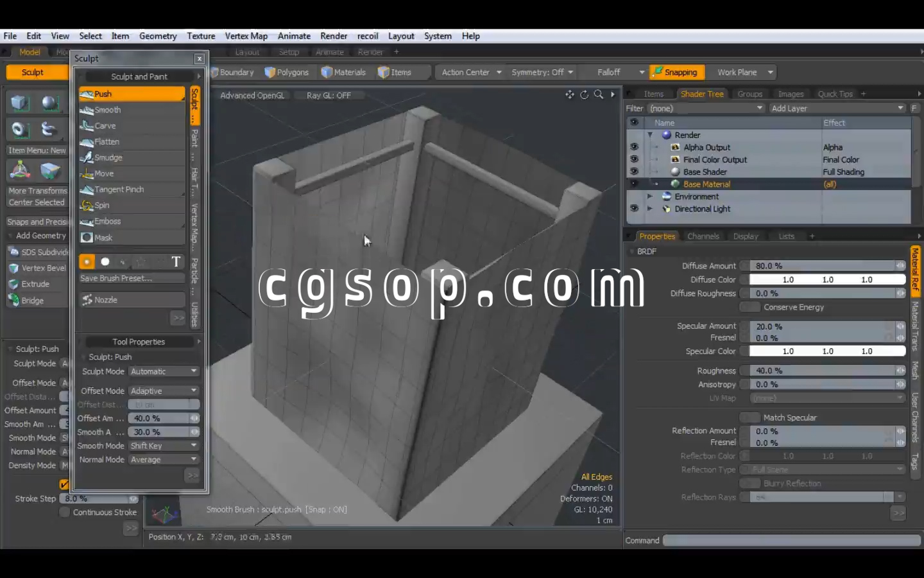
Task: Open the Symmetry: Off dropdown
Action: click(542, 72)
